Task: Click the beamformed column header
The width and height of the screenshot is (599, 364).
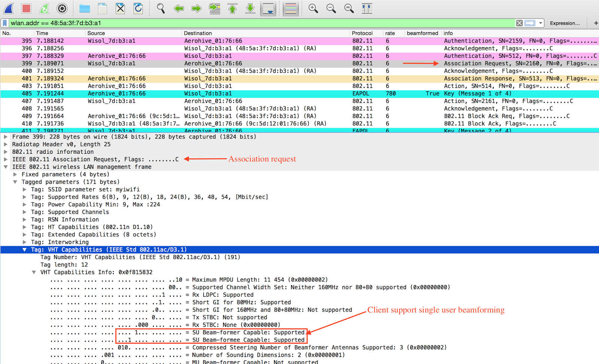Action: click(422, 33)
